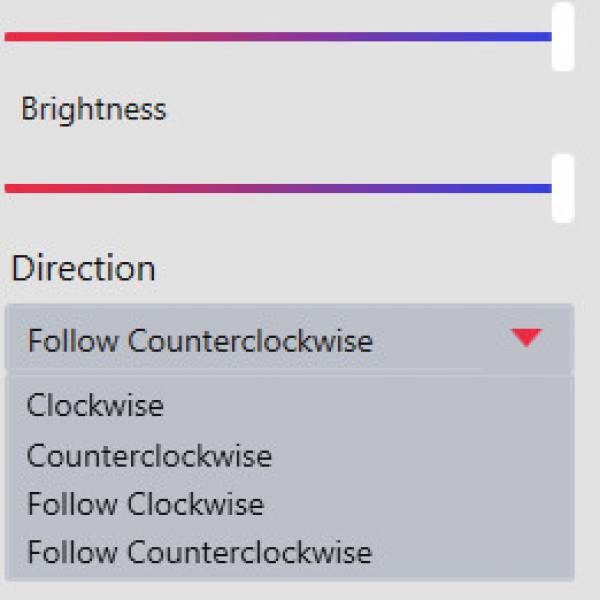Click the red-purple transition on the slider above Brightness
600x600 pixels.
[x=150, y=37]
